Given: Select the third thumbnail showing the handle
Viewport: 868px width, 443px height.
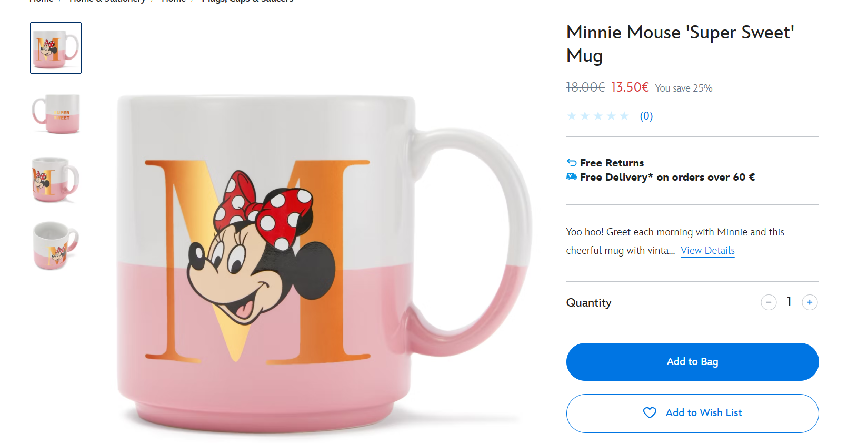Looking at the screenshot, I should tap(55, 180).
